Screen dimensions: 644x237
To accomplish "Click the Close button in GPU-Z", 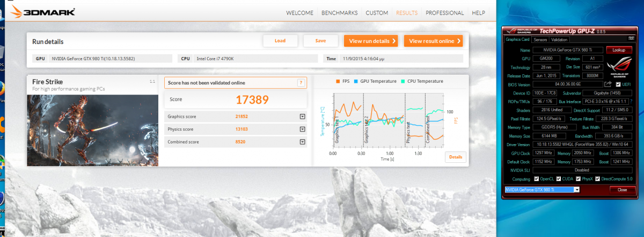I will click(622, 190).
